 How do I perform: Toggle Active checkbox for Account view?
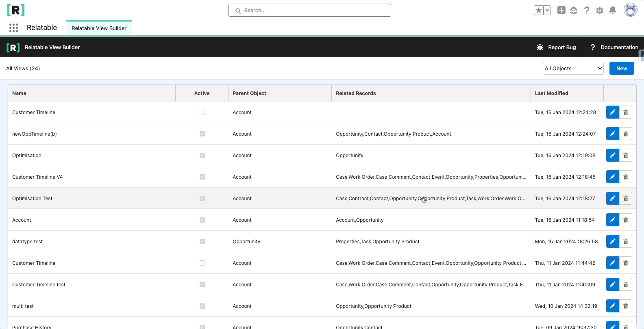(202, 220)
